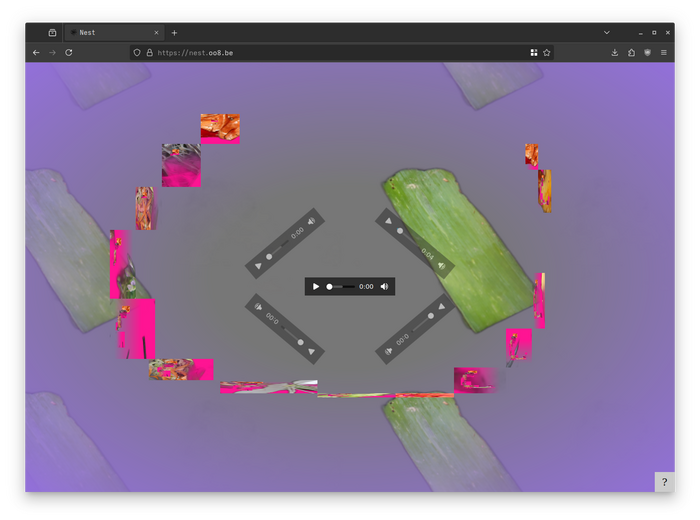This screenshot has width=700, height=520.
Task: Click the icon left of the Nest tab
Action: [52, 33]
